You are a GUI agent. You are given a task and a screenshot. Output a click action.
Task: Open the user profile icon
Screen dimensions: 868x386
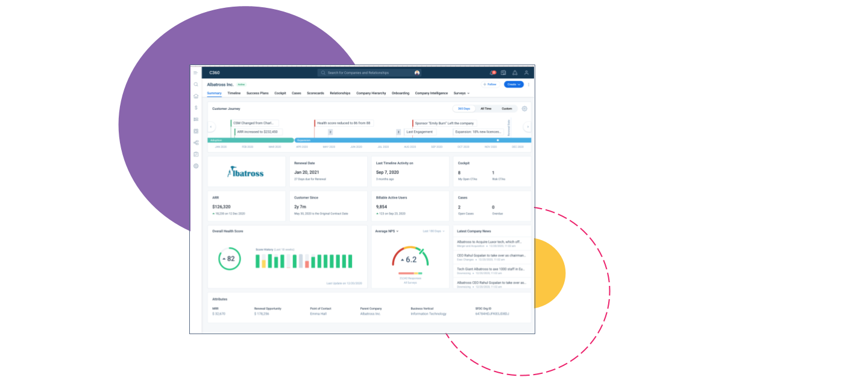tap(526, 72)
